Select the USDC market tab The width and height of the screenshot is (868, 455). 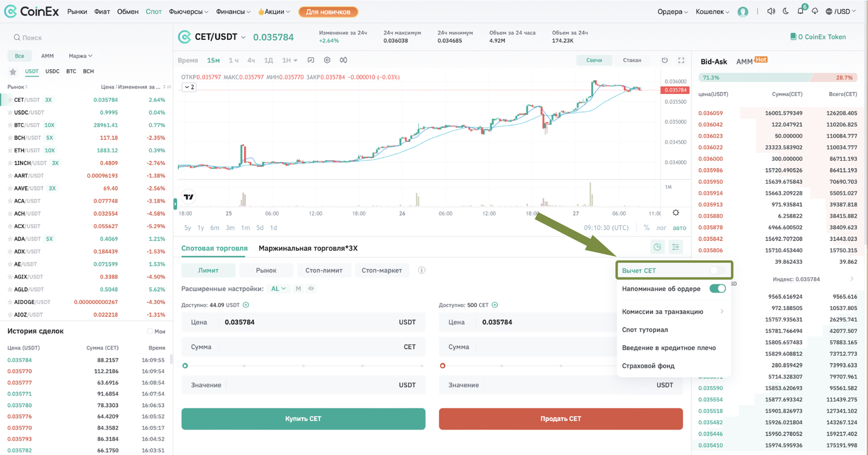52,72
